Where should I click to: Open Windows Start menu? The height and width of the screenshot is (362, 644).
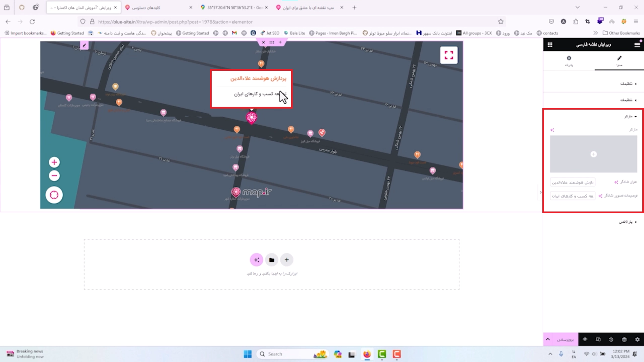coord(248,354)
